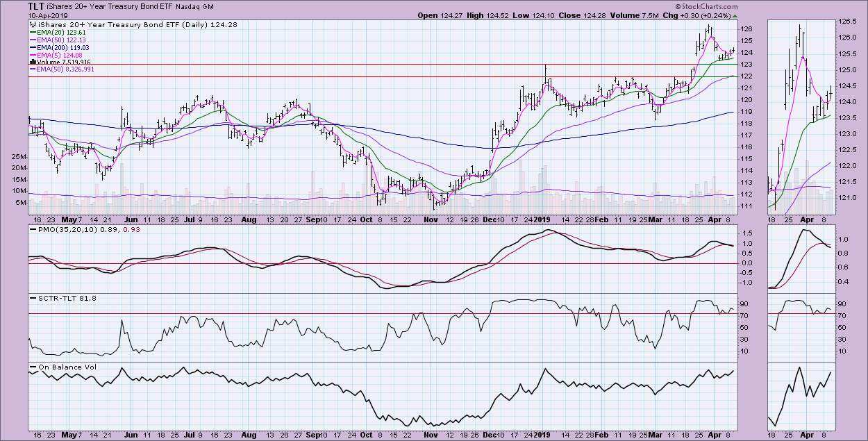Click the volume bars icon next to Volume 7,519,916

pyautogui.click(x=32, y=62)
